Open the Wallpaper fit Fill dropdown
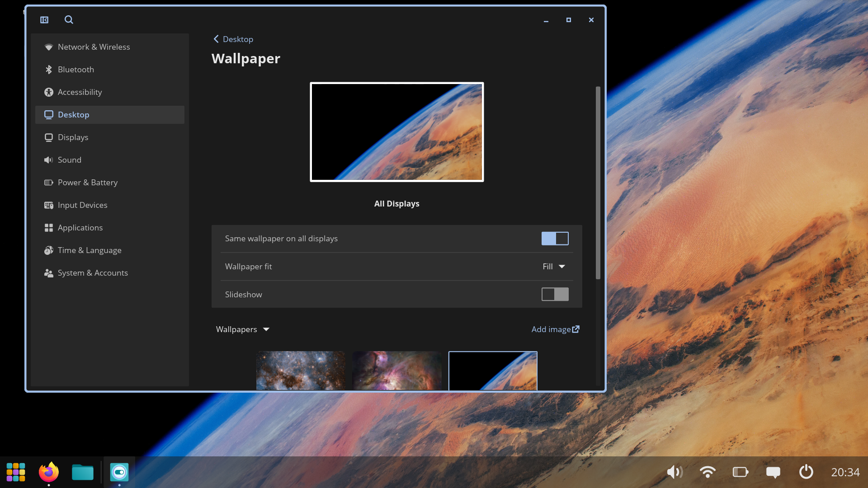Viewport: 868px width, 488px height. [554, 267]
